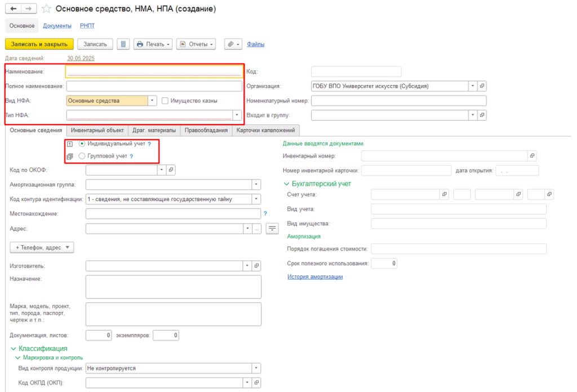Screen dimensions: 577x392
Task: Expand the Амортизационная группа dropdown
Action: [x=256, y=185]
